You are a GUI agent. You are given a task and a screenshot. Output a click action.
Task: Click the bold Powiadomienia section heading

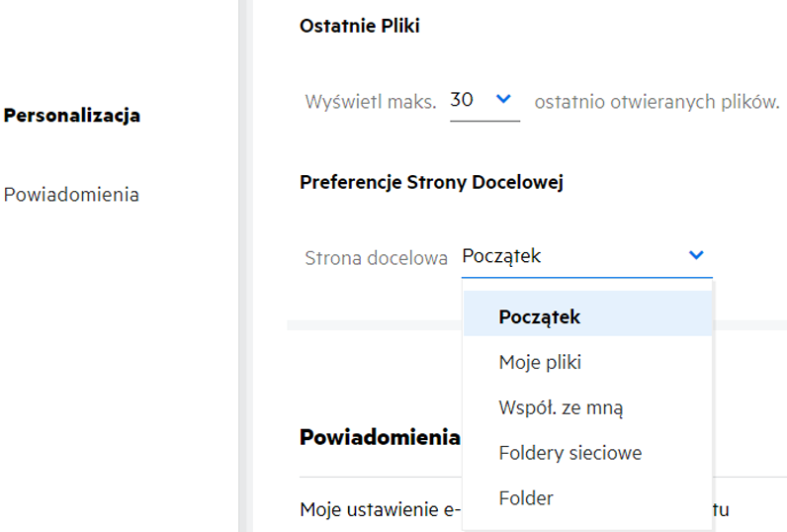(x=380, y=437)
